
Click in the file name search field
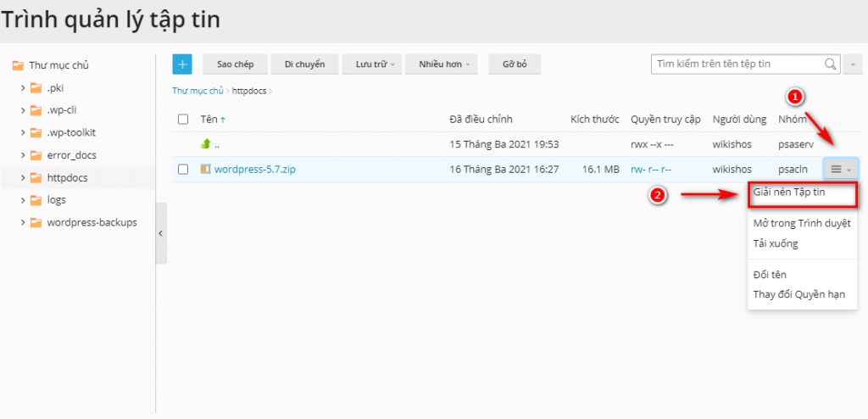[x=736, y=64]
